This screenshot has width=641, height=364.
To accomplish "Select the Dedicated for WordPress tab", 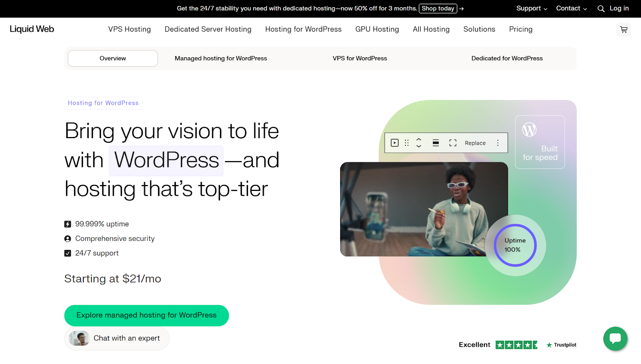I will tap(507, 58).
